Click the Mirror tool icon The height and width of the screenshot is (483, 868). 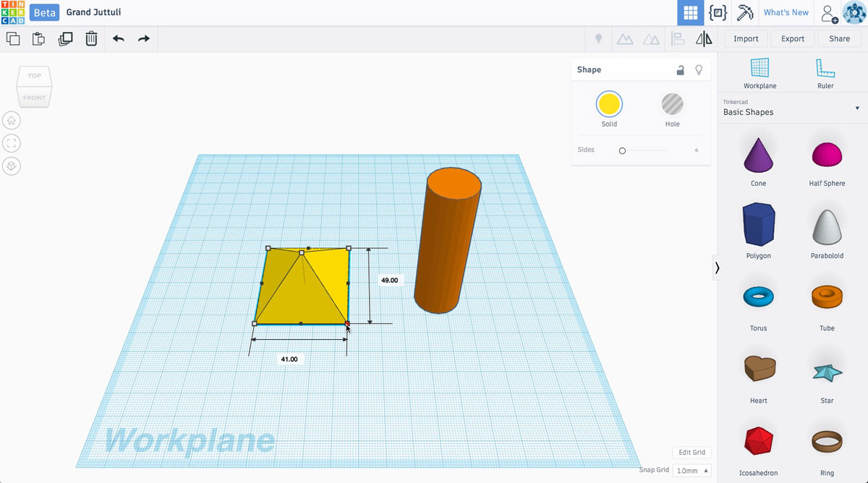(704, 38)
